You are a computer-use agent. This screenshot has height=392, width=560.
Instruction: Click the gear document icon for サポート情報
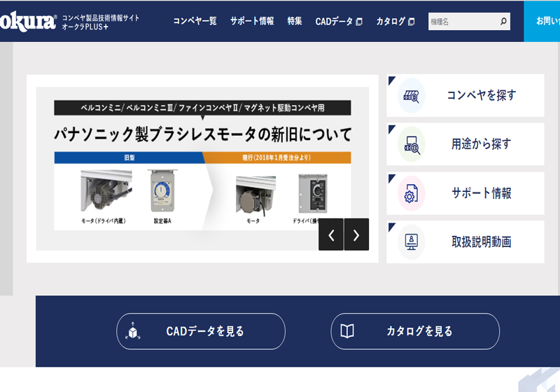click(x=412, y=193)
